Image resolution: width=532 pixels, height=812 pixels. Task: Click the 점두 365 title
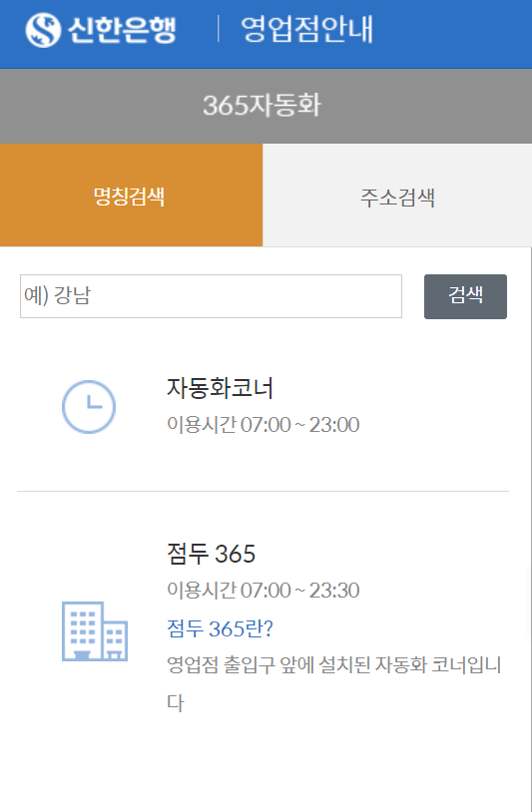pos(212,553)
